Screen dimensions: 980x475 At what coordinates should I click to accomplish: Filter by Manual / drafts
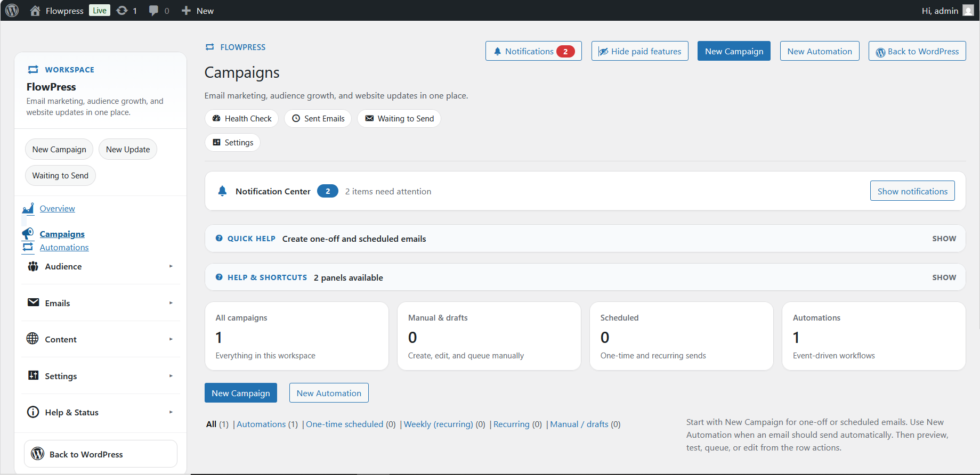(x=579, y=424)
